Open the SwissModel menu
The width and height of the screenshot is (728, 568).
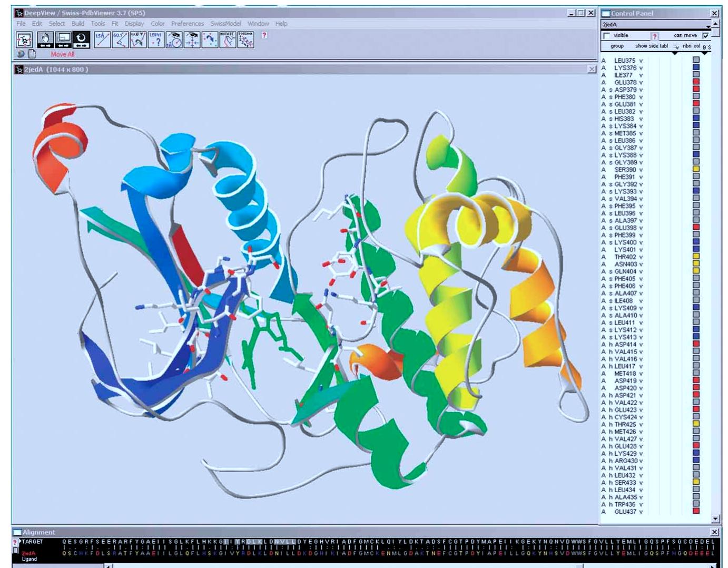click(225, 24)
